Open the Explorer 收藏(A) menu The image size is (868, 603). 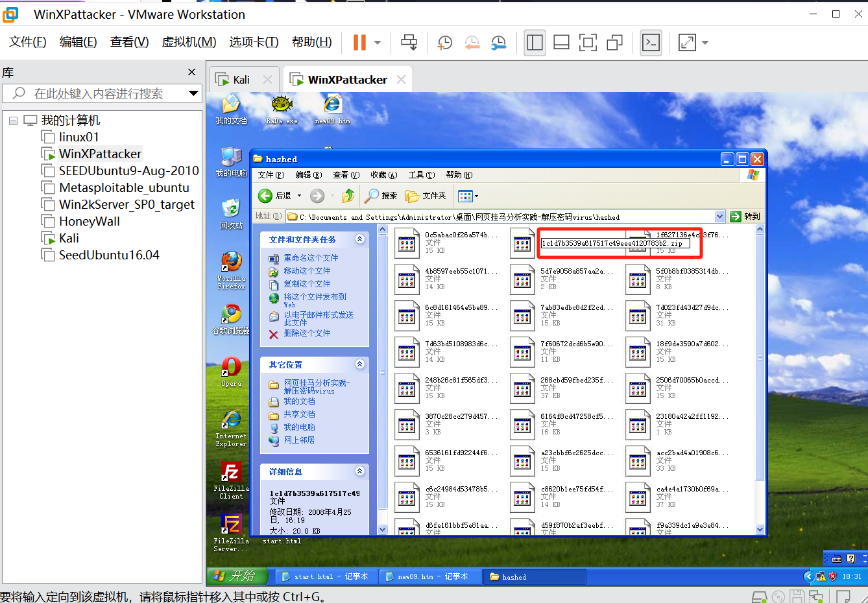coord(383,175)
